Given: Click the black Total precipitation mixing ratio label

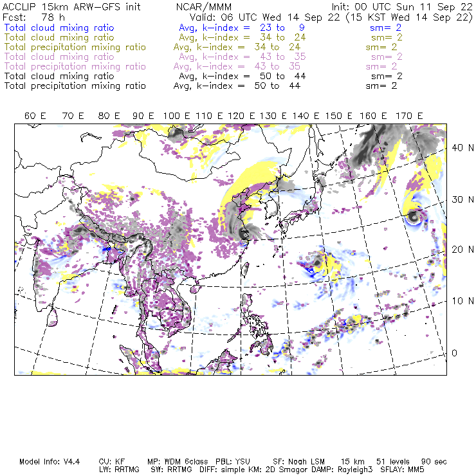Looking at the screenshot, I should pos(75,86).
